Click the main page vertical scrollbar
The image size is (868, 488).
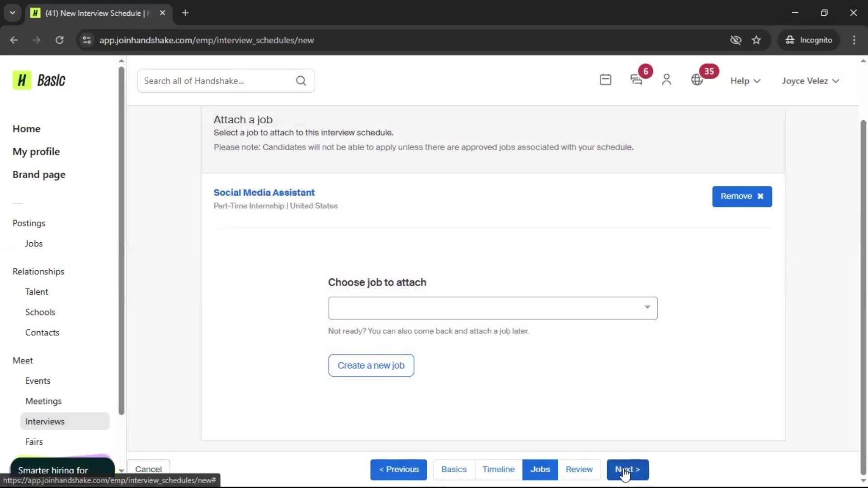pos(863,298)
